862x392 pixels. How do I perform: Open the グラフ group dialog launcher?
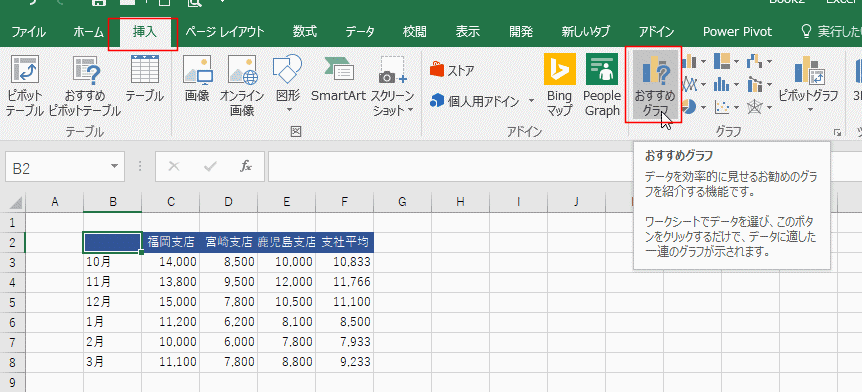point(838,132)
